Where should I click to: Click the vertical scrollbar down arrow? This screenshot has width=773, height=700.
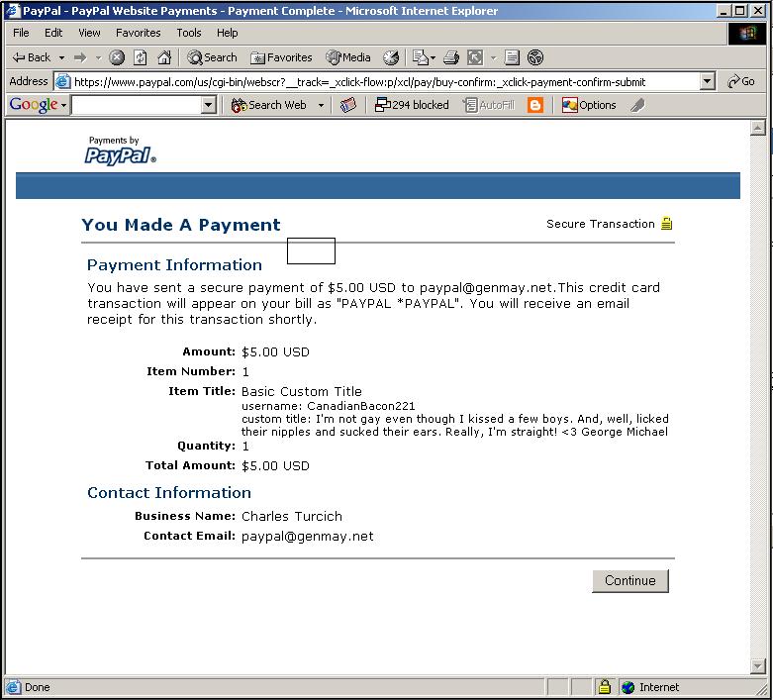(757, 666)
